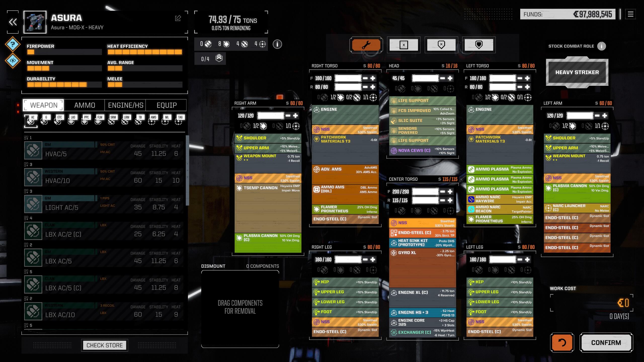Click the shield defense icon
644x362 pixels.
pyautogui.click(x=478, y=44)
